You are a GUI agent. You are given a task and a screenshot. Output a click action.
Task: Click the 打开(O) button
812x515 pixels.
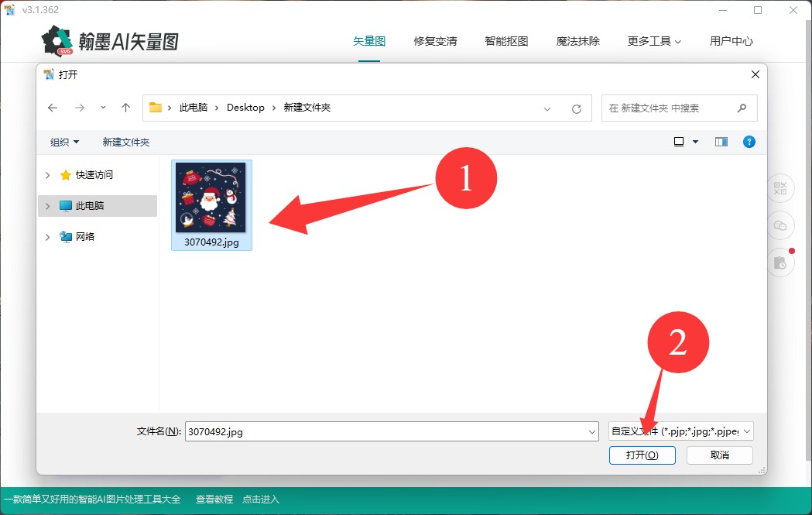[x=642, y=455]
